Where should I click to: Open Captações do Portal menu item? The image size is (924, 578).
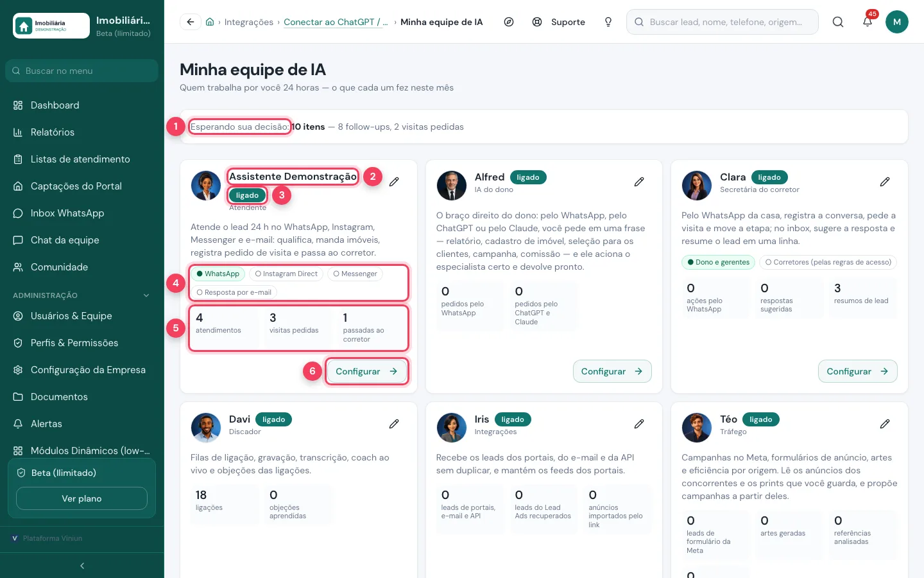click(x=82, y=186)
